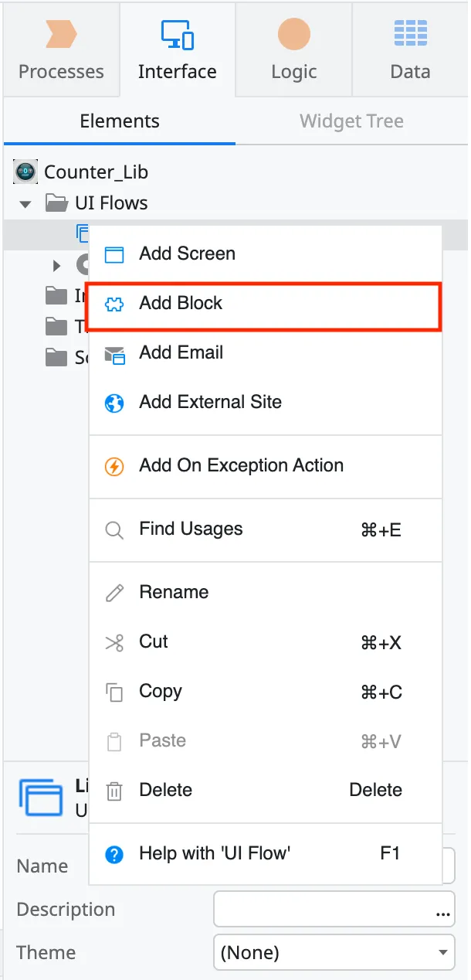This screenshot has height=980, width=471.
Task: Switch to the Widget Tree tab
Action: pos(351,121)
